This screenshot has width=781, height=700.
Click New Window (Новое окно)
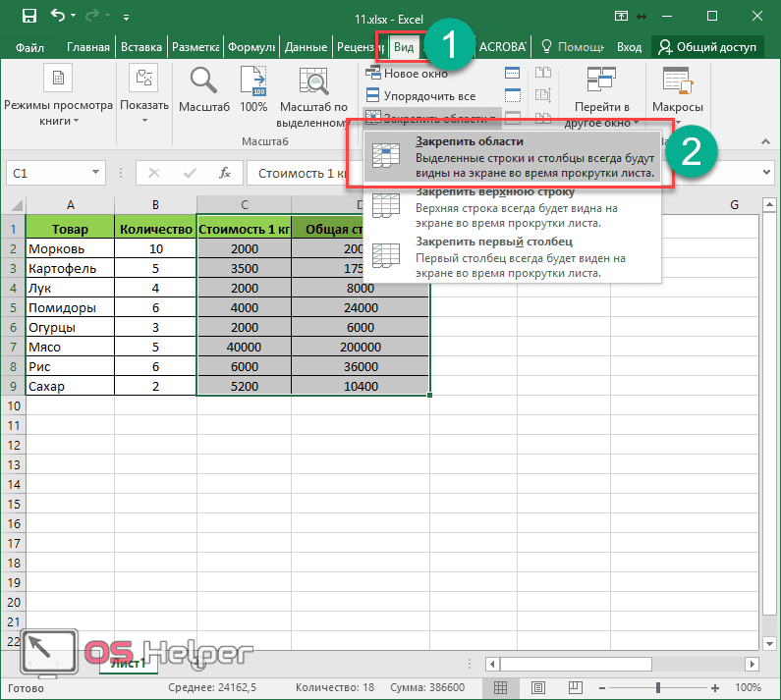tap(407, 74)
